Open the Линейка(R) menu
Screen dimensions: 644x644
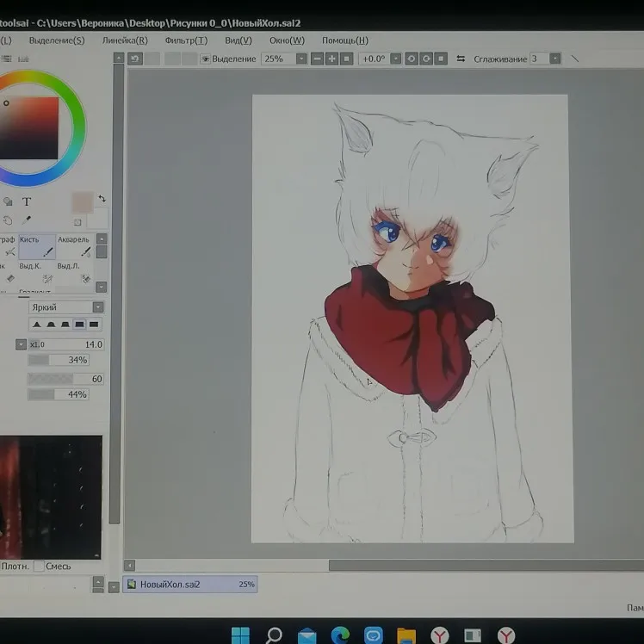(125, 40)
